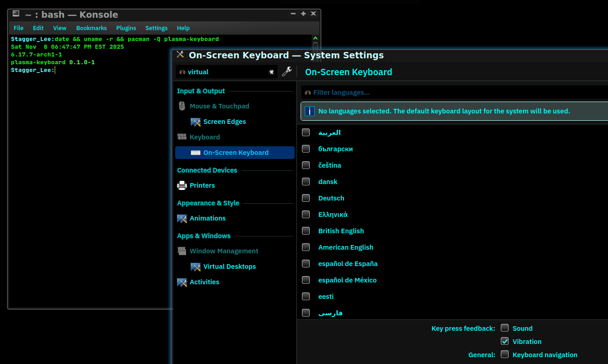Check the Deutsch language checkbox
The height and width of the screenshot is (364, 608).
pyautogui.click(x=306, y=198)
